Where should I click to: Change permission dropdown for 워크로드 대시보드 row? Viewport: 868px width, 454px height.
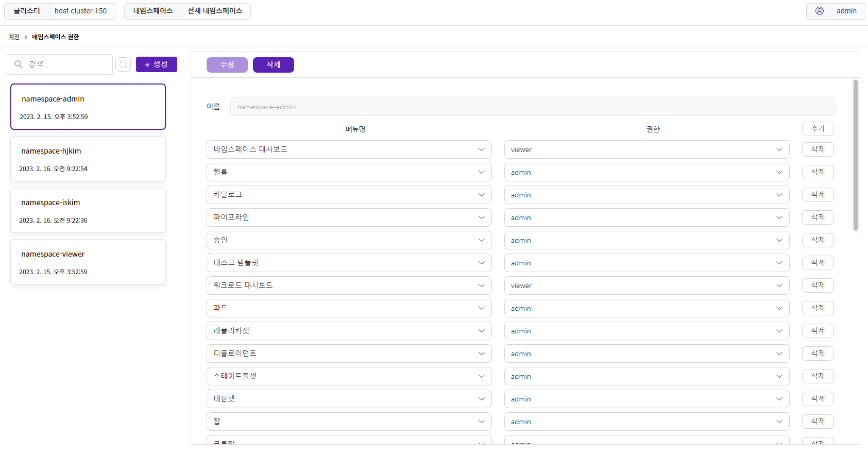[x=647, y=285]
